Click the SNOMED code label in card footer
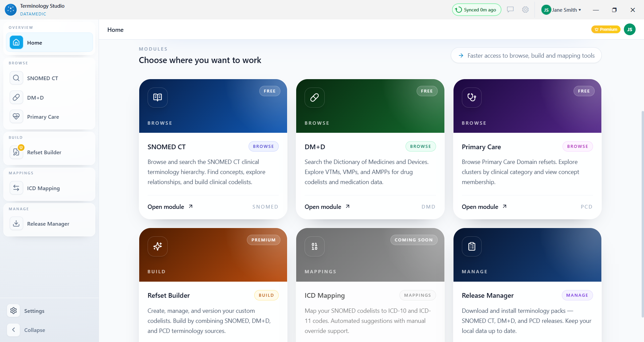The height and width of the screenshot is (342, 644). 265,207
